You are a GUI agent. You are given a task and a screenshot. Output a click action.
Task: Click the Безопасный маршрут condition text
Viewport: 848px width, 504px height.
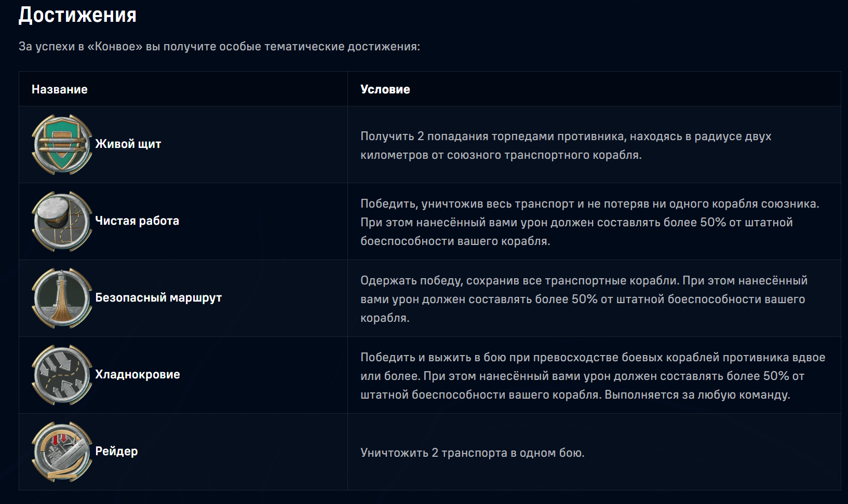[x=584, y=299]
